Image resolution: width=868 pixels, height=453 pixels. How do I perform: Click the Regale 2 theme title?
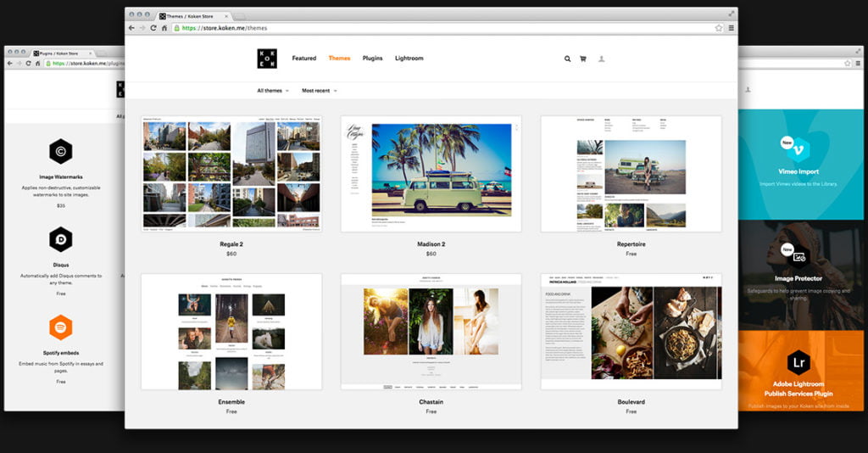(x=231, y=244)
